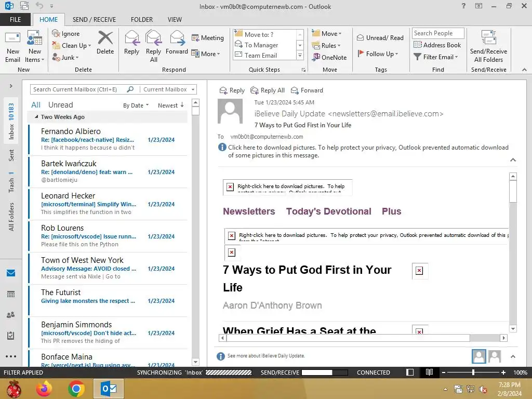This screenshot has height=399, width=532.
Task: Open the New Items menu
Action: click(35, 47)
